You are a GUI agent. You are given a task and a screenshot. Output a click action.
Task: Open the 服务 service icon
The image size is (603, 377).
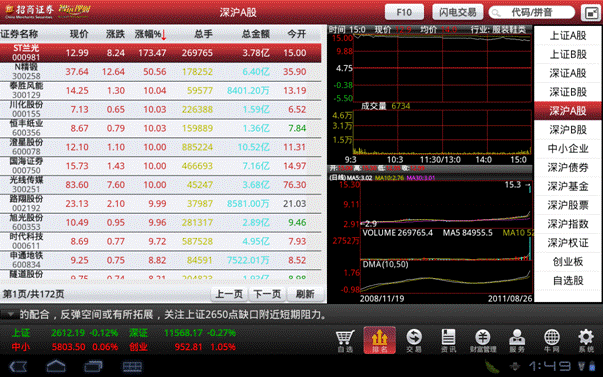pos(517,340)
